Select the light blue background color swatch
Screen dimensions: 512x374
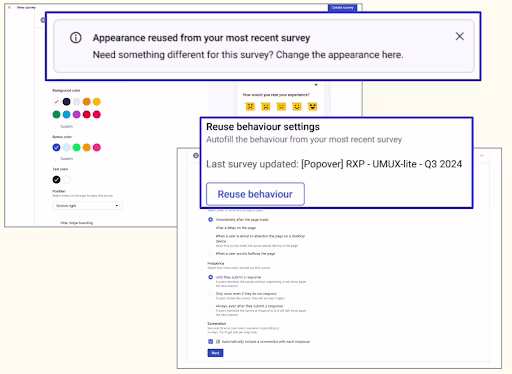tap(67, 114)
